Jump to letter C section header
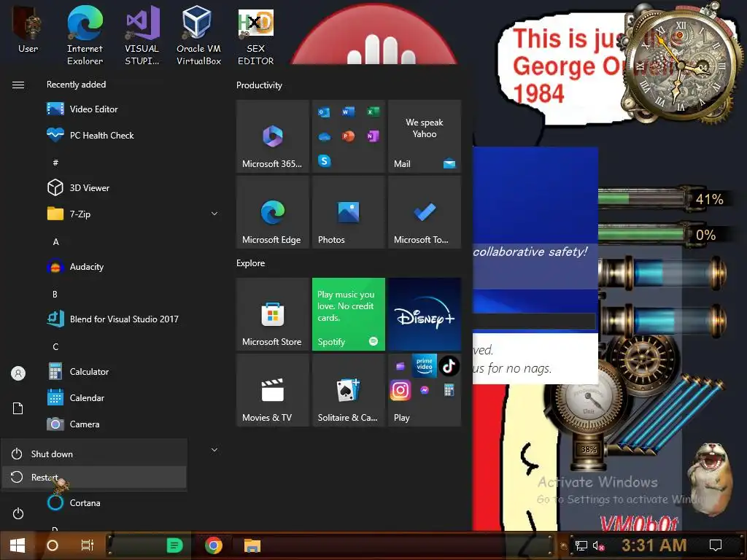 [55, 346]
